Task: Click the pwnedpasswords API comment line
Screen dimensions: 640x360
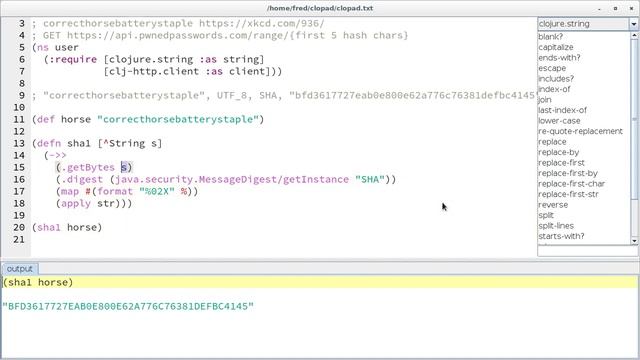Action: [220, 36]
